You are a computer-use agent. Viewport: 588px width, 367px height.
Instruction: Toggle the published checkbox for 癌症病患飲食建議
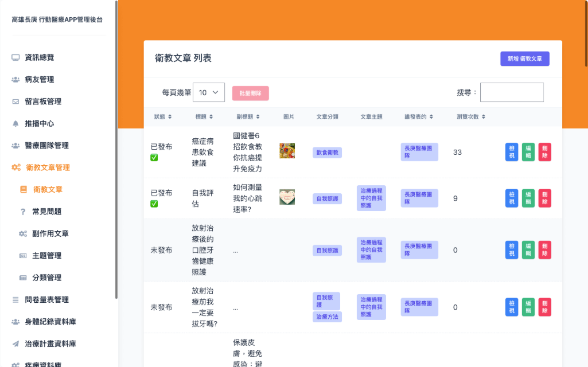click(x=154, y=158)
